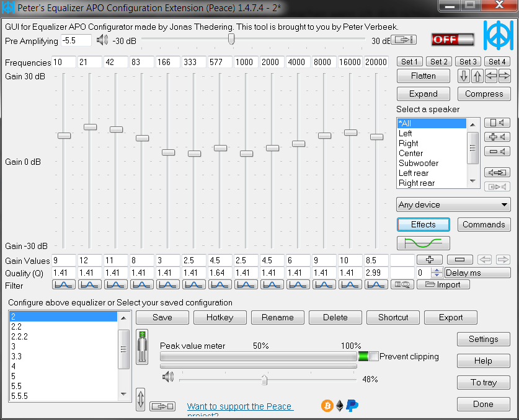Image resolution: width=519 pixels, height=420 pixels.
Task: Click the pre-amp arrow button beside 30 dB
Action: (404, 40)
